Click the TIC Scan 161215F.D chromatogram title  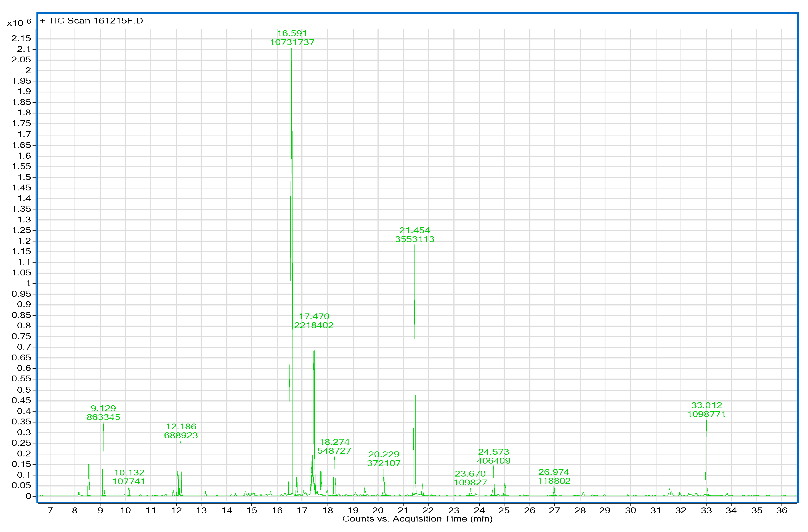click(x=92, y=21)
